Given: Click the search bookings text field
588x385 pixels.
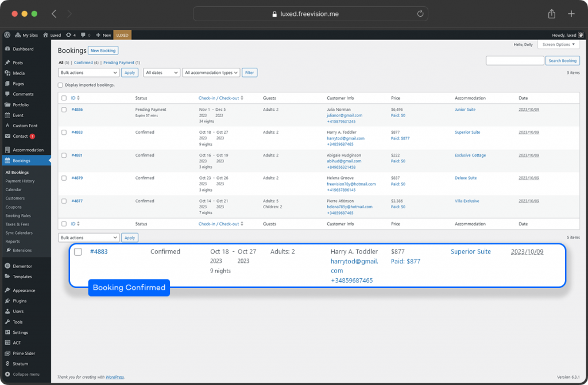Looking at the screenshot, I should point(514,60).
